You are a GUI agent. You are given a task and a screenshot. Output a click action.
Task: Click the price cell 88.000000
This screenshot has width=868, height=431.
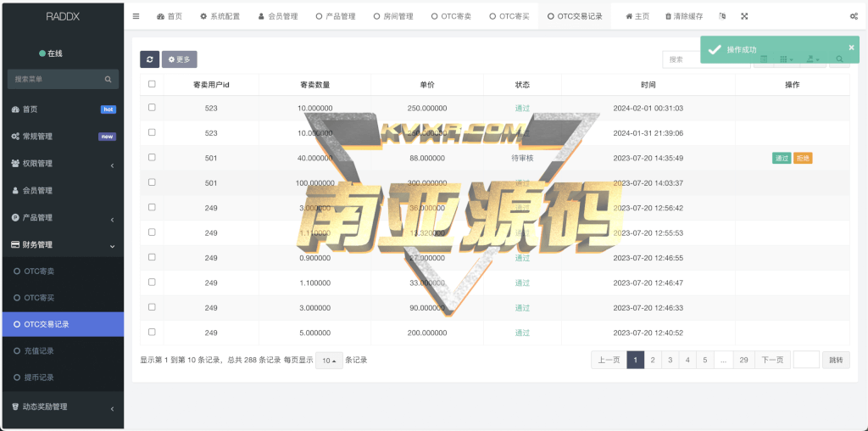[x=427, y=158]
